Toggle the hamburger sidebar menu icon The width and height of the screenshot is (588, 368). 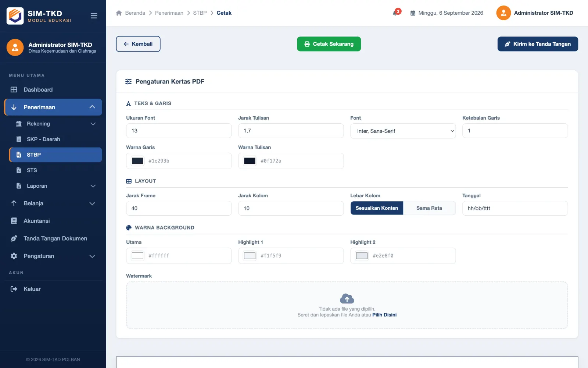click(94, 16)
